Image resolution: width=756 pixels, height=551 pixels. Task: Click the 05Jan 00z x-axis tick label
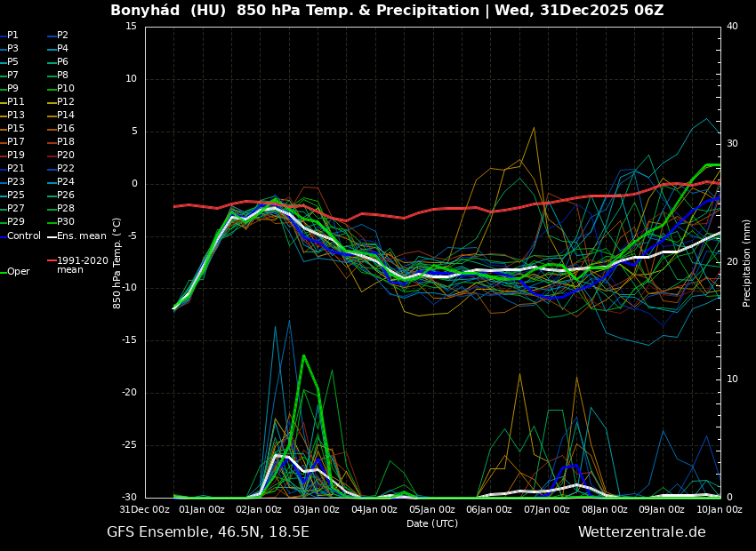pos(432,510)
